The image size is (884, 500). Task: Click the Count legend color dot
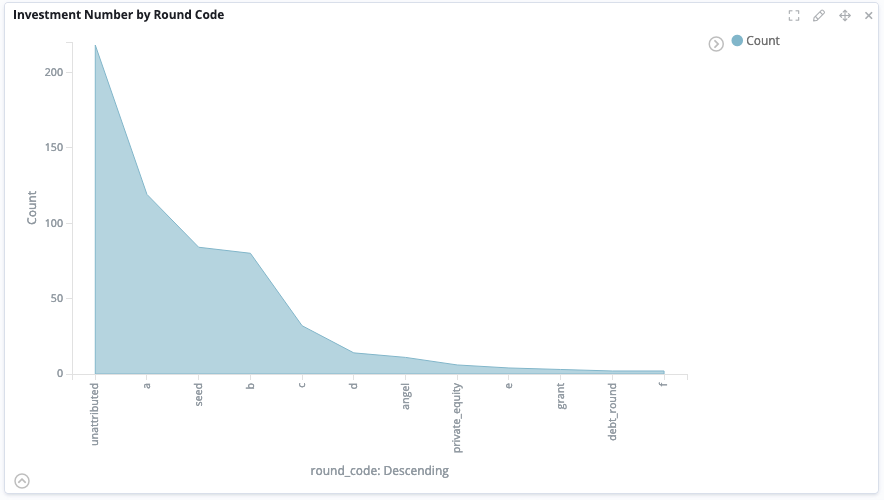pyautogui.click(x=738, y=41)
